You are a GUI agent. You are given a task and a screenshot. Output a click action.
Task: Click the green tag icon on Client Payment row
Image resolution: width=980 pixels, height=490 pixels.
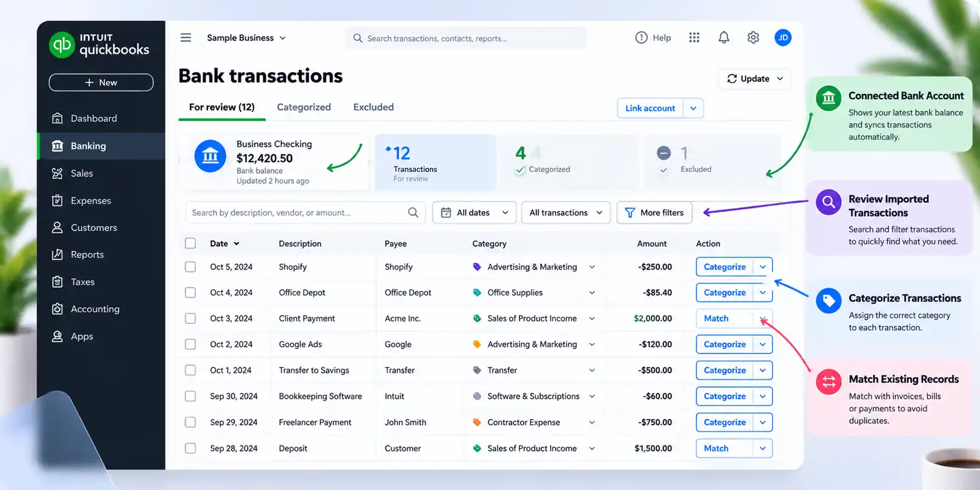tap(477, 318)
